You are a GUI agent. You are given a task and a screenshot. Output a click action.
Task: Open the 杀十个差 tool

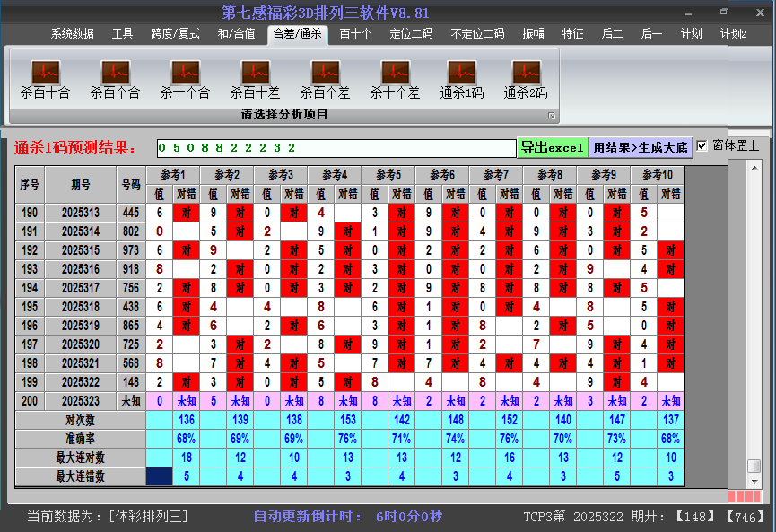pyautogui.click(x=395, y=76)
